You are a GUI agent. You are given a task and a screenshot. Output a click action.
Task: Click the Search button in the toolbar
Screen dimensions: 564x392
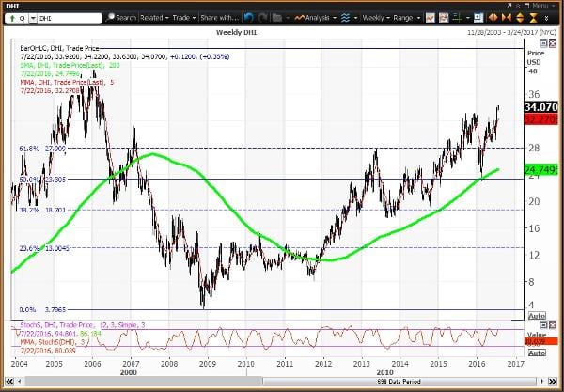[123, 18]
